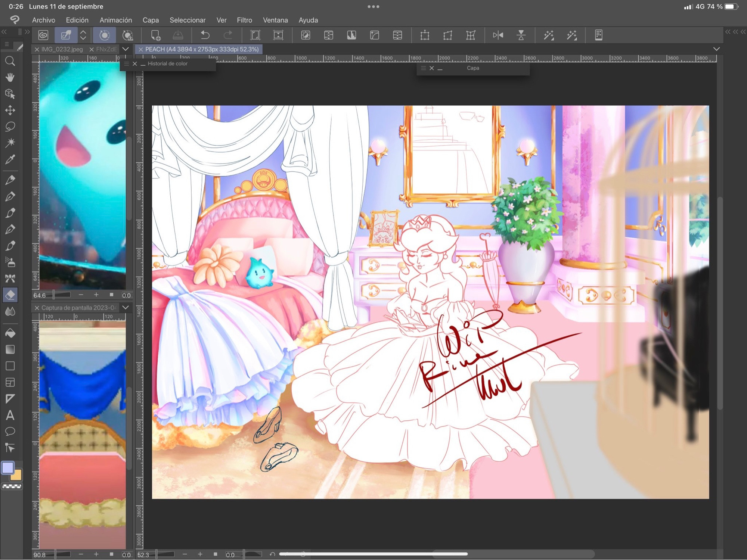Image resolution: width=747 pixels, height=560 pixels.
Task: Toggle the finger touch operation mode
Action: click(66, 35)
